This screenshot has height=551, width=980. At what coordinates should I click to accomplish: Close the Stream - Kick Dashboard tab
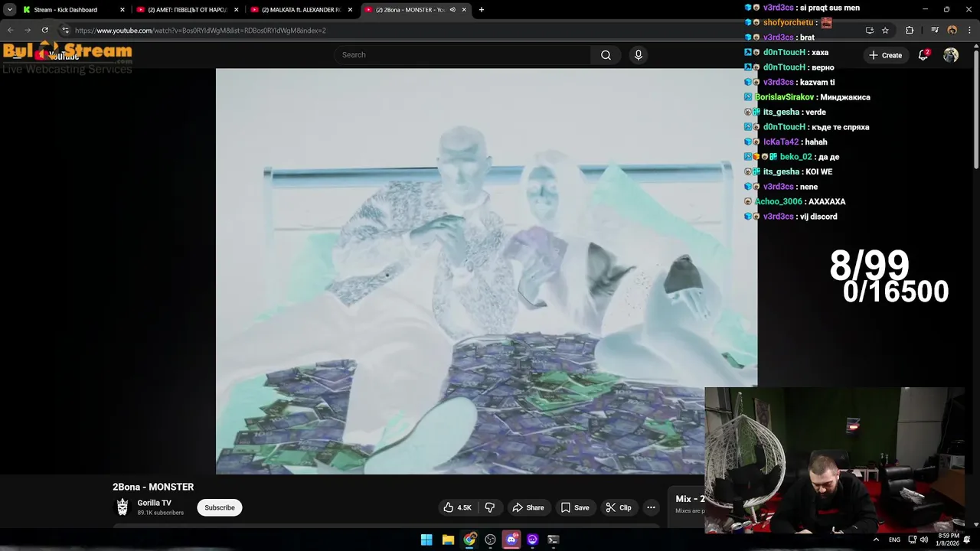[x=122, y=10]
